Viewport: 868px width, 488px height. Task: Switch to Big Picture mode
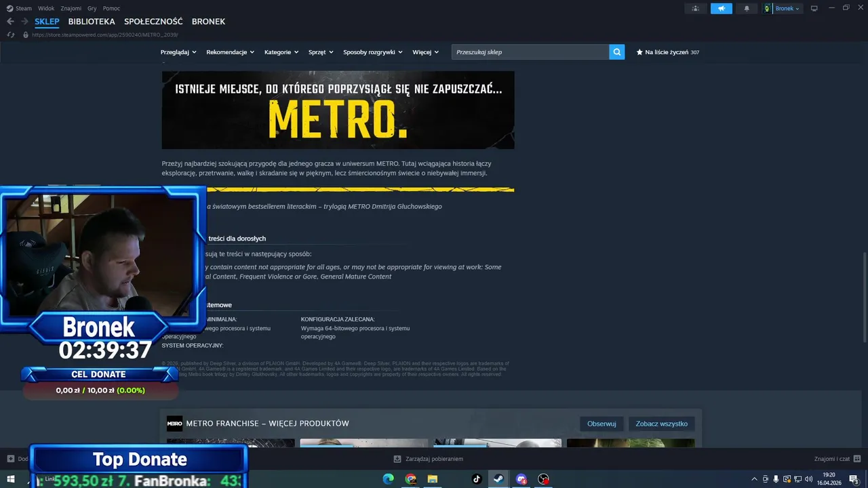click(x=814, y=9)
